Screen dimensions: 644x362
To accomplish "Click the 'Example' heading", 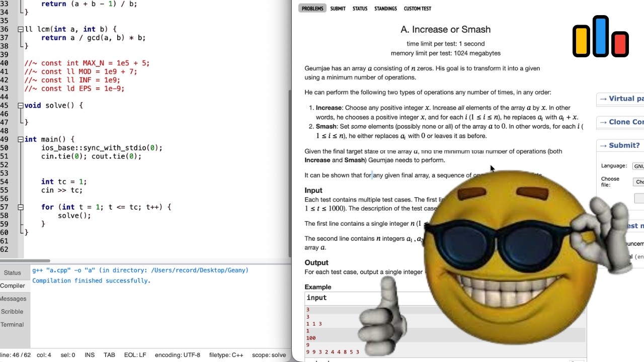I will click(x=318, y=287).
